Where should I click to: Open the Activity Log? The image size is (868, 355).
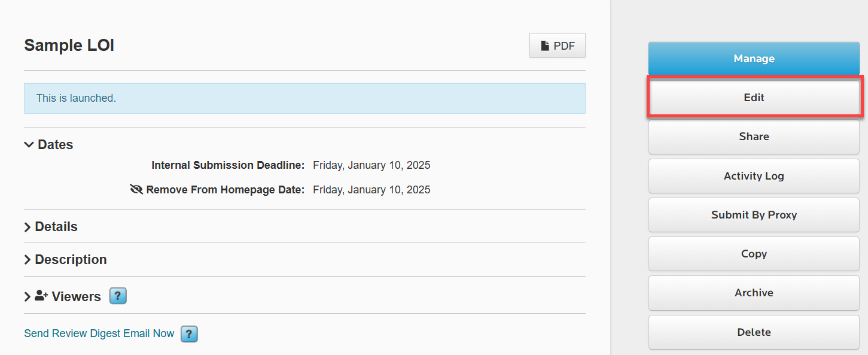(753, 175)
